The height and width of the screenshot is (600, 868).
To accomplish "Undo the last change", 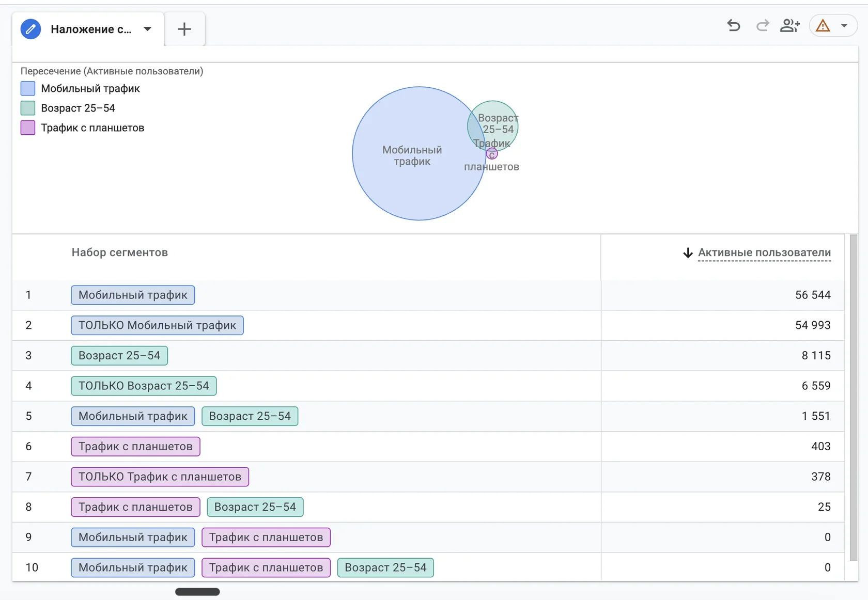I will pyautogui.click(x=734, y=25).
